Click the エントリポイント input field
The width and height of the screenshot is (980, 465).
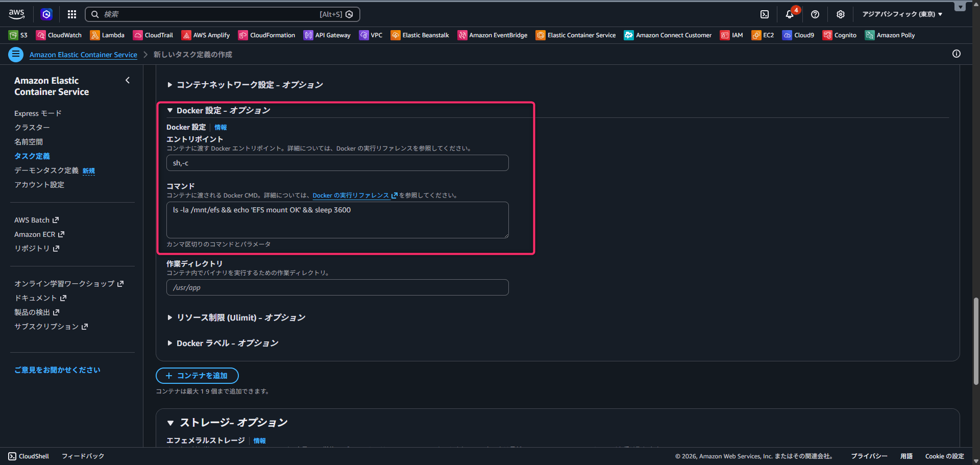coord(337,163)
